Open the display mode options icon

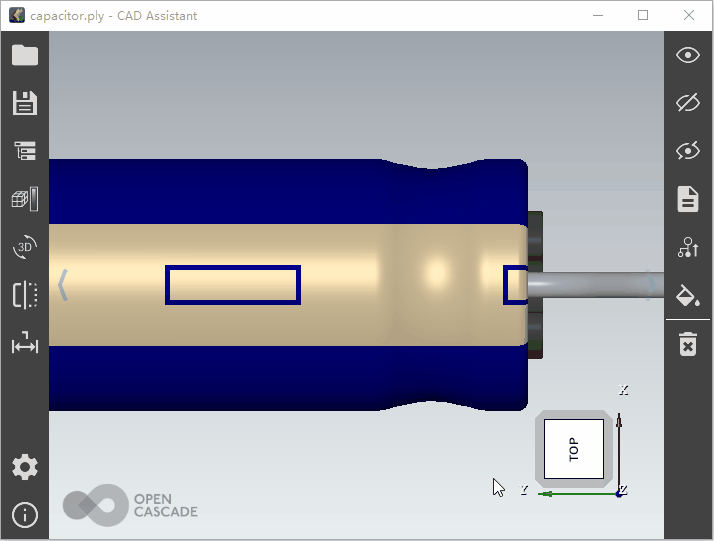click(25, 199)
